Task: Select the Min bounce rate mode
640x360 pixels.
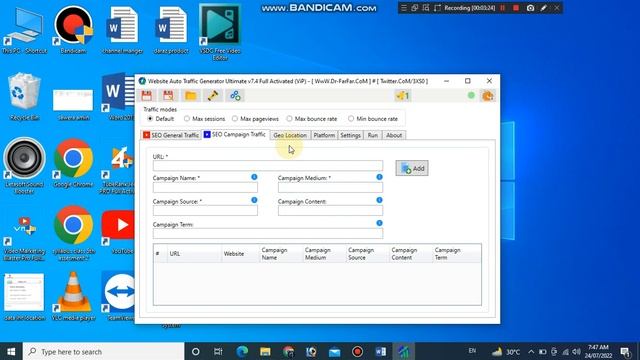Action: [373, 119]
